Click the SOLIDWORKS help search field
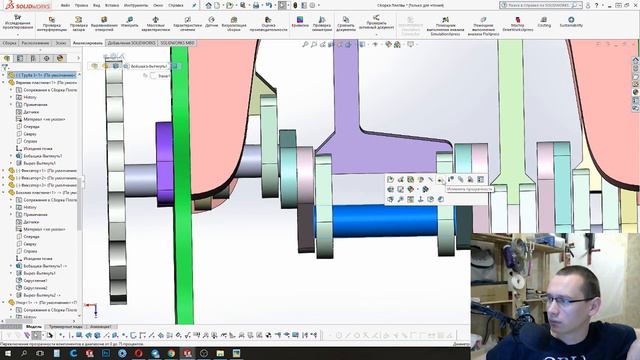Image resolution: width=640 pixels, height=360 pixels. pos(540,5)
